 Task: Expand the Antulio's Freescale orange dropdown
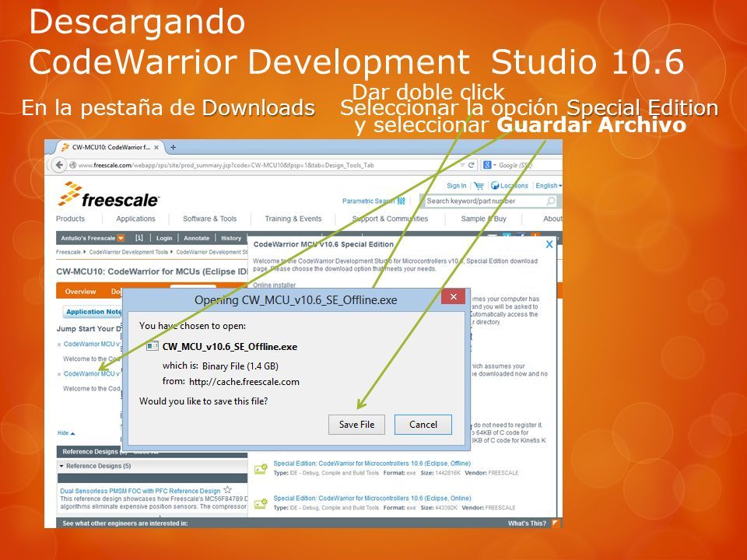point(121,238)
